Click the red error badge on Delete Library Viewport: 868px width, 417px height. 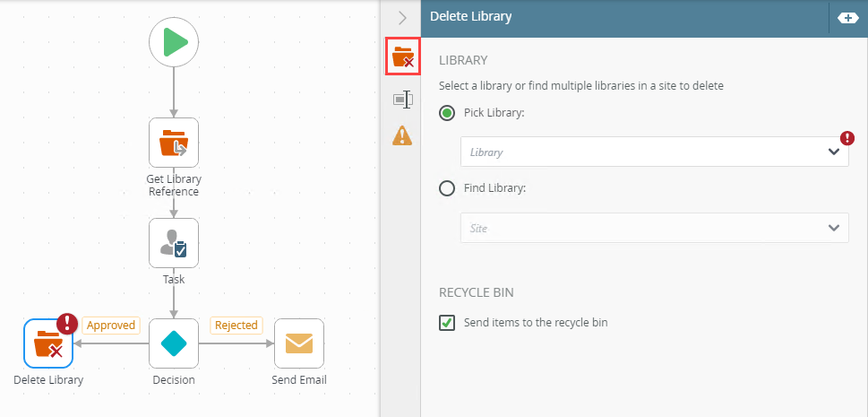[x=67, y=324]
